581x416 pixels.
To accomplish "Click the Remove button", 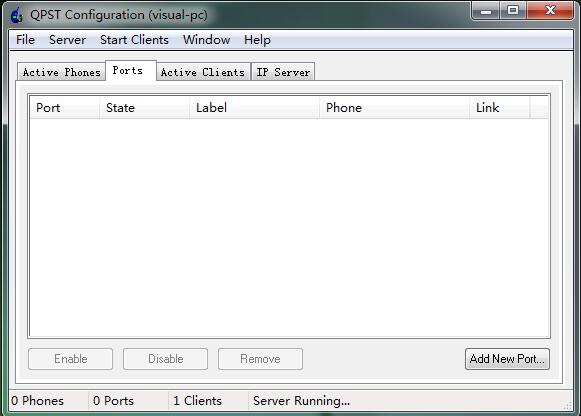I will click(260, 359).
